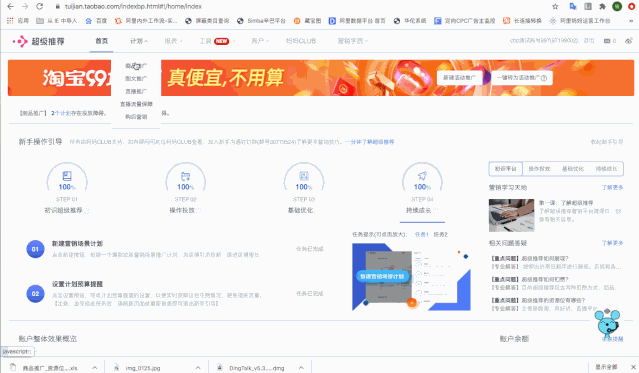
Task: Select 购后营销 in the 计划 menu
Action: [136, 117]
